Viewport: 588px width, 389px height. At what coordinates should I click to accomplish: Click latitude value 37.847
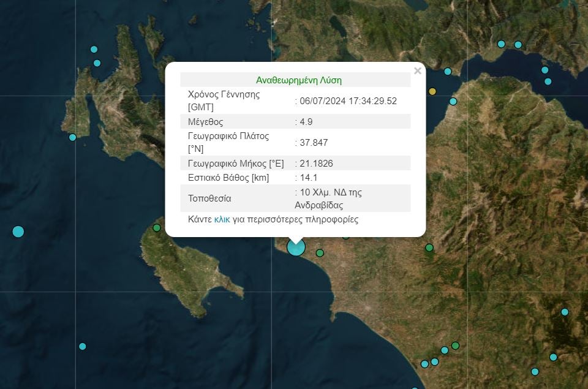tap(314, 143)
